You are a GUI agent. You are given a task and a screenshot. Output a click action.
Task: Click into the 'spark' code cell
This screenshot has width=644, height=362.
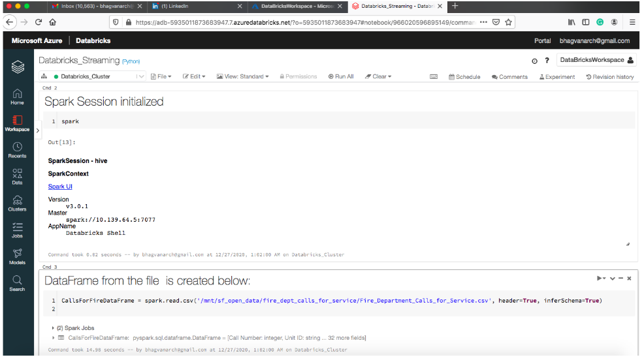coord(339,121)
